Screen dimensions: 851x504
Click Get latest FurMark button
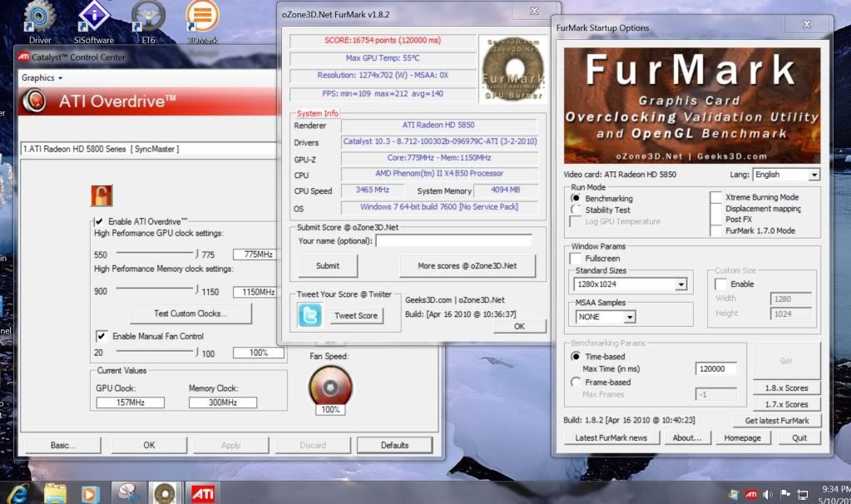tap(777, 421)
